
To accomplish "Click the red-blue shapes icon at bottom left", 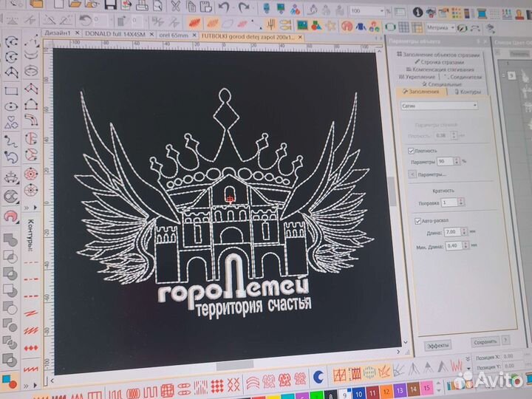I will [x=9, y=381].
